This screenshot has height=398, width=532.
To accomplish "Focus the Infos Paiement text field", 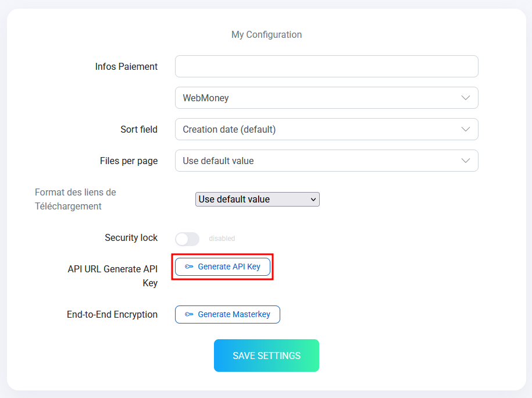I will pos(326,66).
